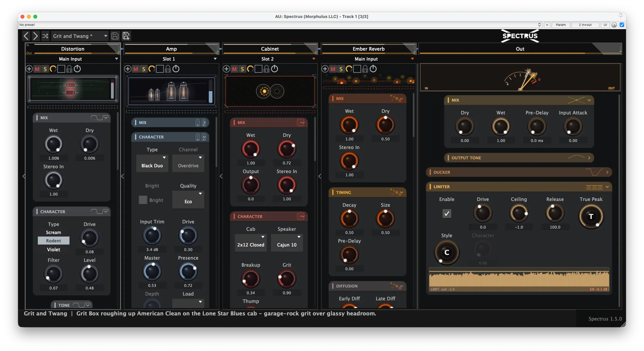Add module via Ember Reverb plus icon
Viewport: 644px width, 351px height.
coord(325,69)
